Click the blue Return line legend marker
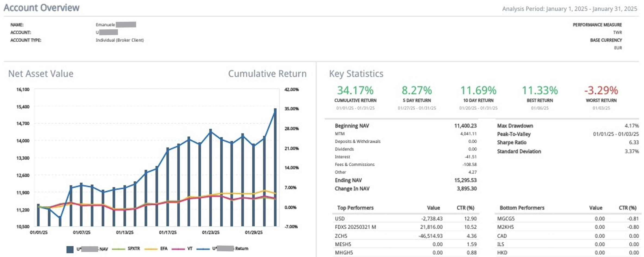 203,249
